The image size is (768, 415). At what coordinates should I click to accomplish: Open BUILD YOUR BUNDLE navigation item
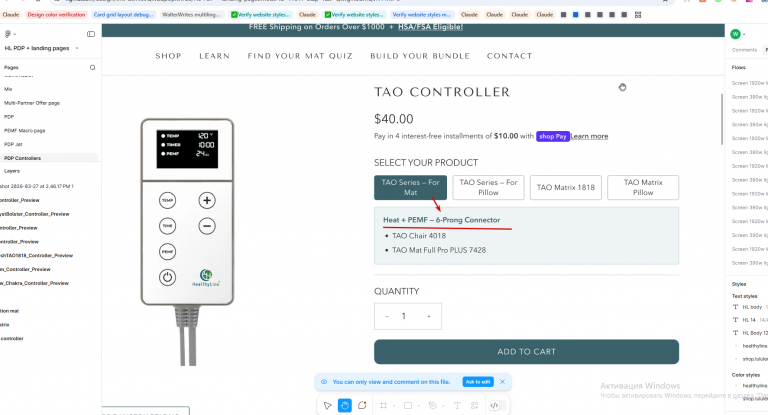click(420, 56)
